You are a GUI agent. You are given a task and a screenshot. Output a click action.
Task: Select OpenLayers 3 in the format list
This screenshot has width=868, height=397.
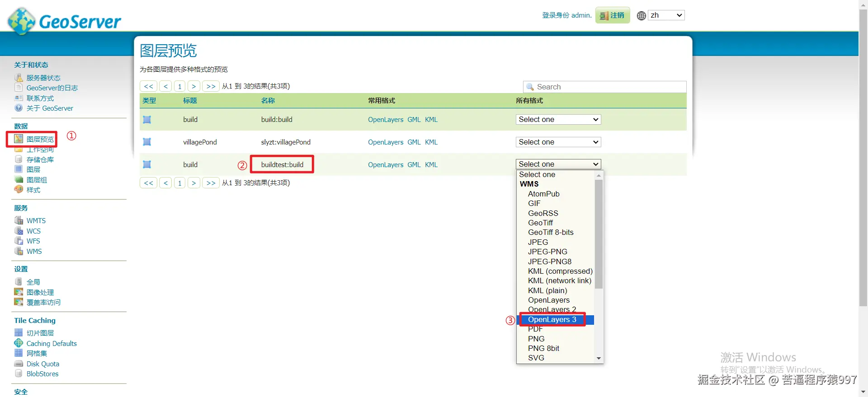click(x=555, y=320)
